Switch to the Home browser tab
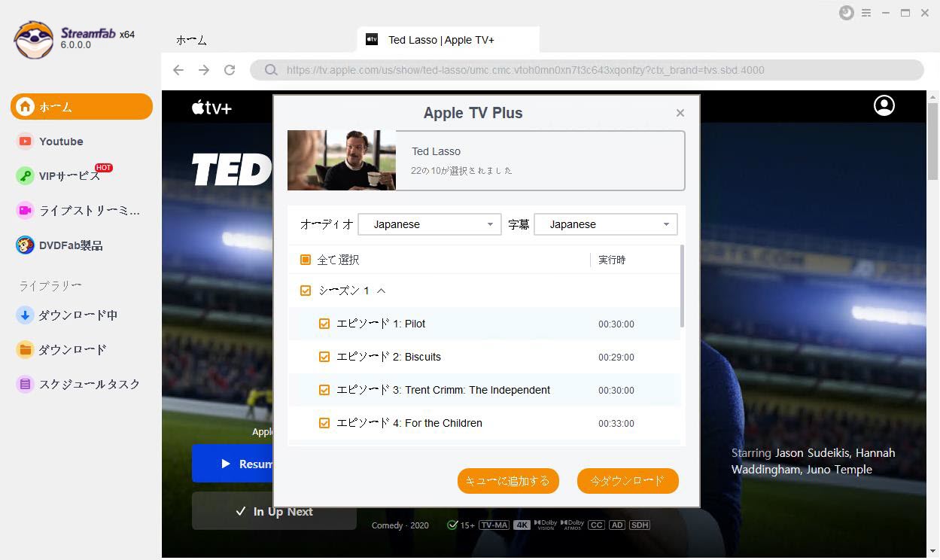This screenshot has height=560, width=940. click(191, 40)
